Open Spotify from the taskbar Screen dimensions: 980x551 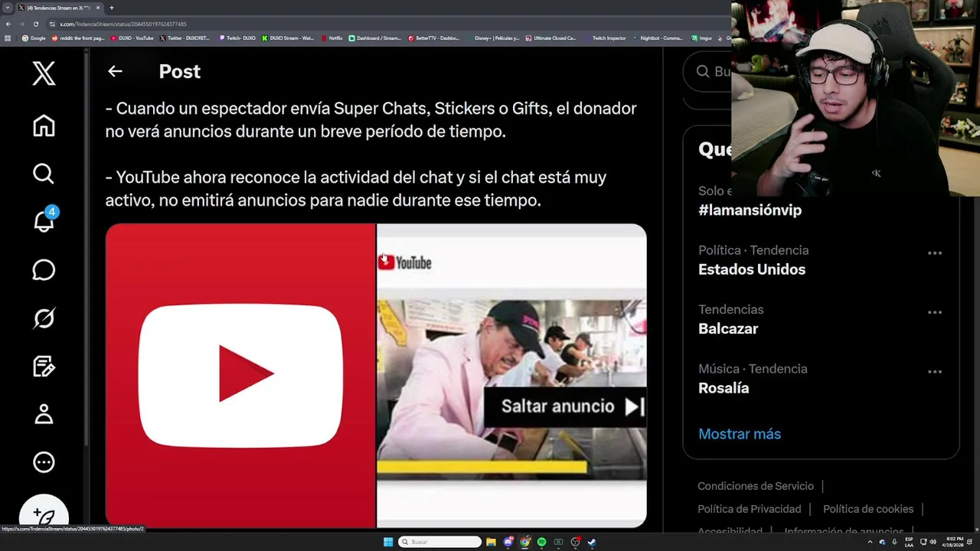(x=542, y=542)
